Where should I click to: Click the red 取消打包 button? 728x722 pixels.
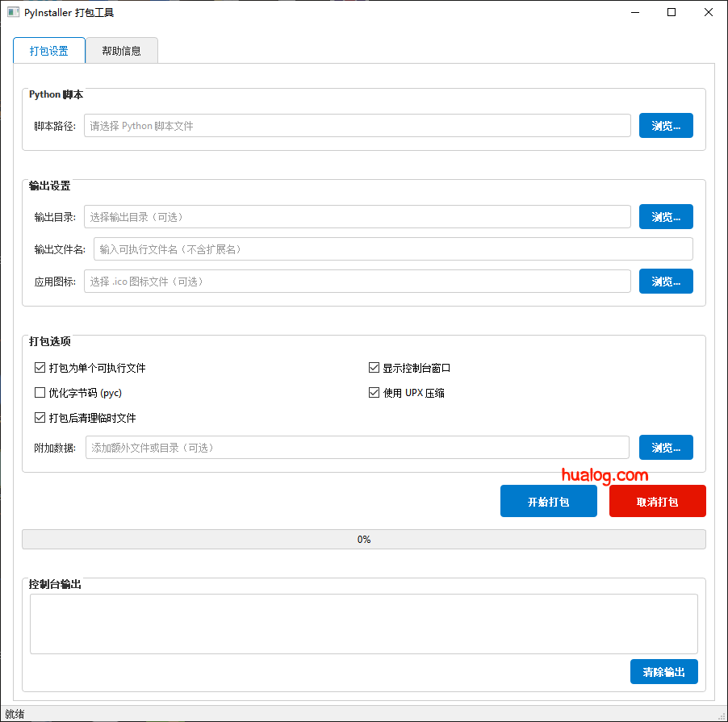click(x=657, y=501)
